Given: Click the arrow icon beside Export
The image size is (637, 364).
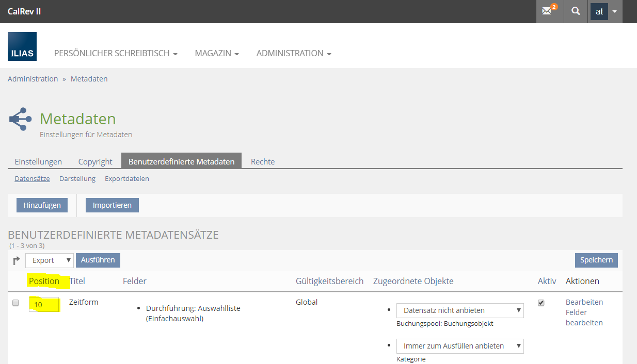Looking at the screenshot, I should click(x=17, y=261).
